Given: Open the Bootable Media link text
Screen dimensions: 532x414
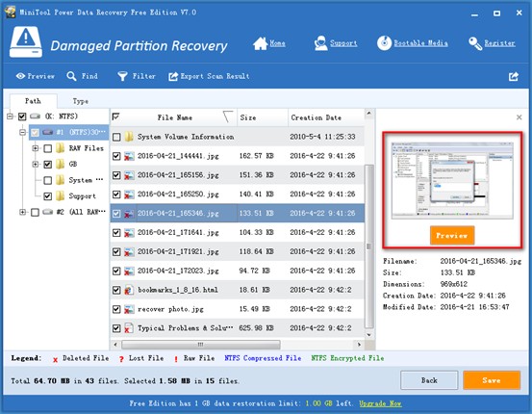Looking at the screenshot, I should coord(420,43).
